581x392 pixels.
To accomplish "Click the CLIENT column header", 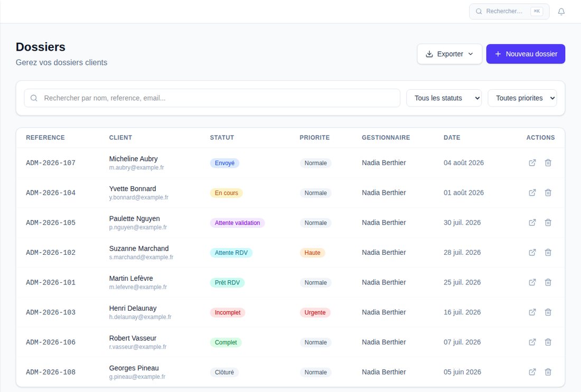I will point(120,138).
